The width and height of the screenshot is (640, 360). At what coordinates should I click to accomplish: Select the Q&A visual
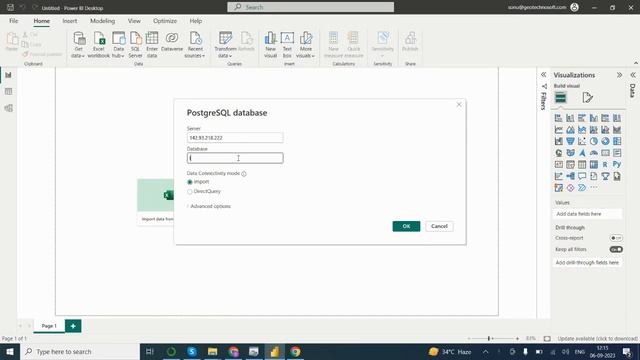tap(582, 176)
